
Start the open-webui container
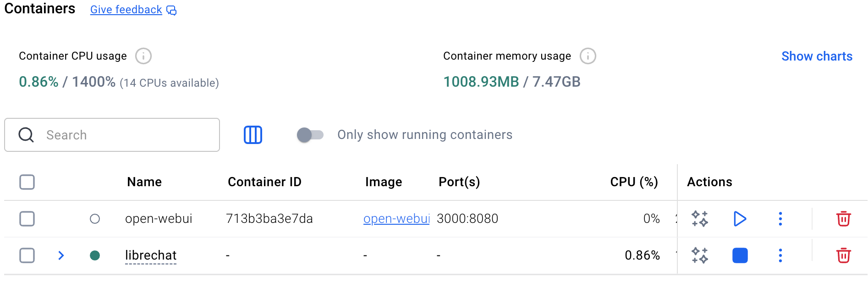coord(740,219)
